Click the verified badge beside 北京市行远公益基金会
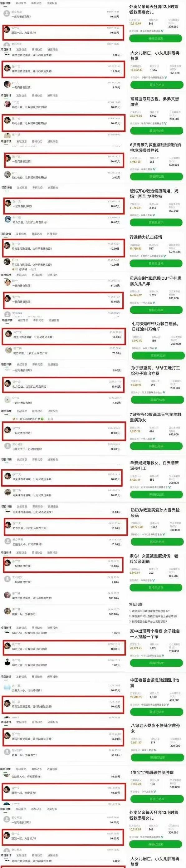186x868 pixels. coord(165,256)
